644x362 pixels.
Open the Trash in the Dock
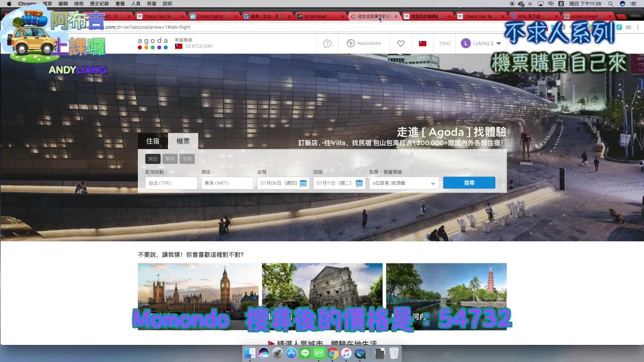pos(394,353)
